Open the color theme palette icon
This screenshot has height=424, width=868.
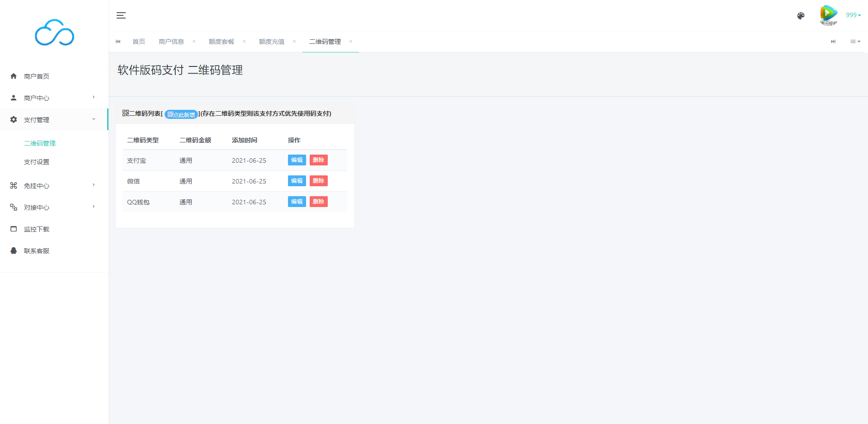pos(801,16)
